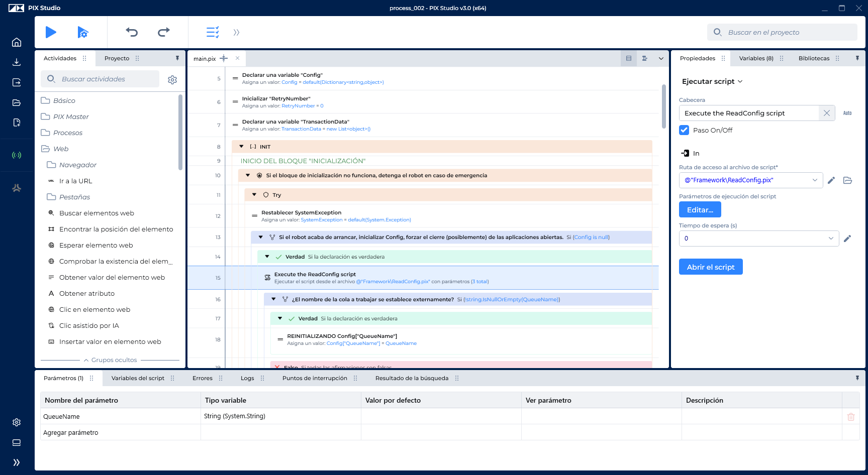
Task: Open the PIX Master activities folder
Action: tap(71, 116)
